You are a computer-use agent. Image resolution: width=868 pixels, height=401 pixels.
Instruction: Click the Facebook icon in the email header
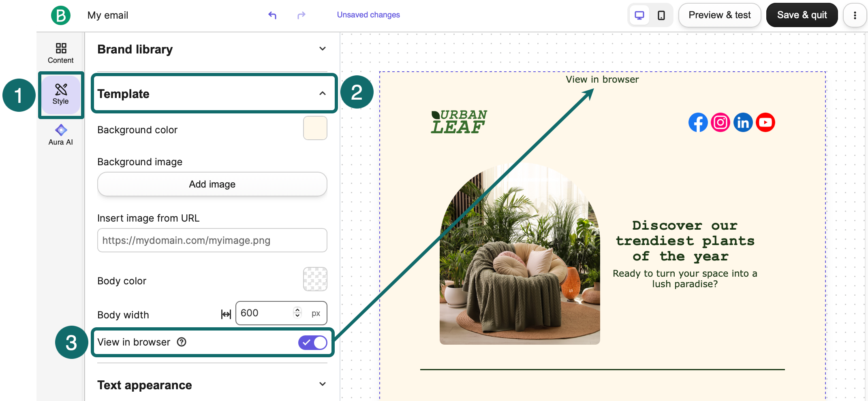pos(698,122)
